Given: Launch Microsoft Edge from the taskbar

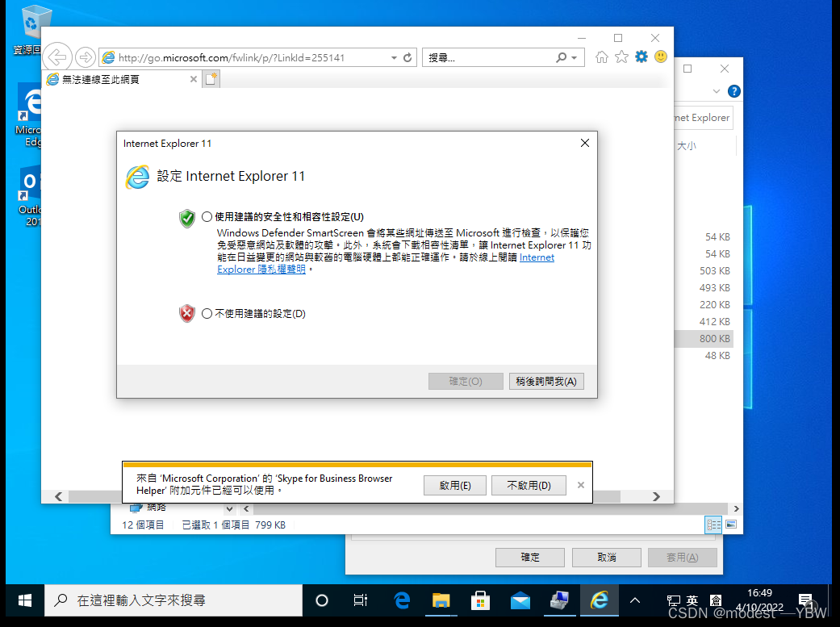Looking at the screenshot, I should point(402,600).
